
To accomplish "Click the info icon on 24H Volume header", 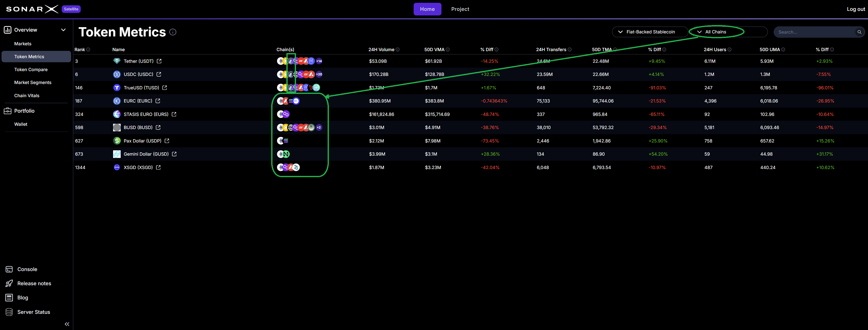I will point(397,50).
